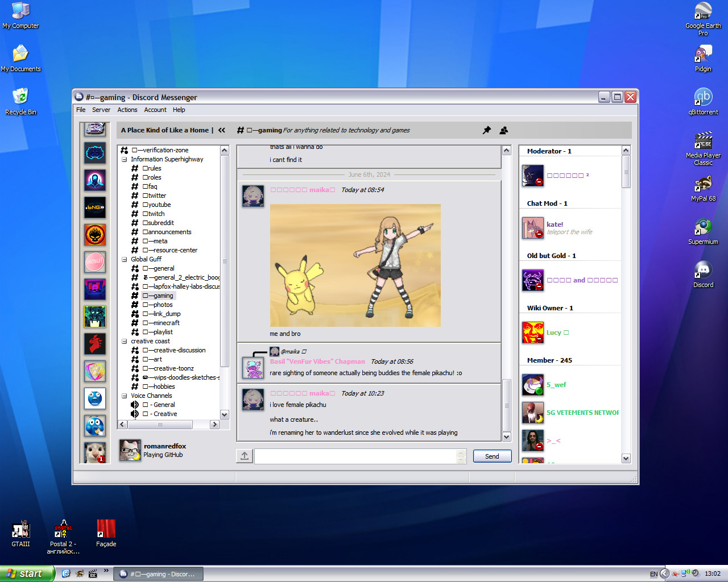
Task: Collapse the Global Guff category
Action: point(124,260)
